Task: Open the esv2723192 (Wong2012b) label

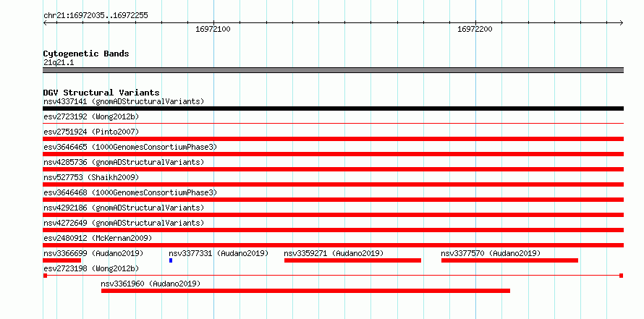Action: tap(91, 116)
